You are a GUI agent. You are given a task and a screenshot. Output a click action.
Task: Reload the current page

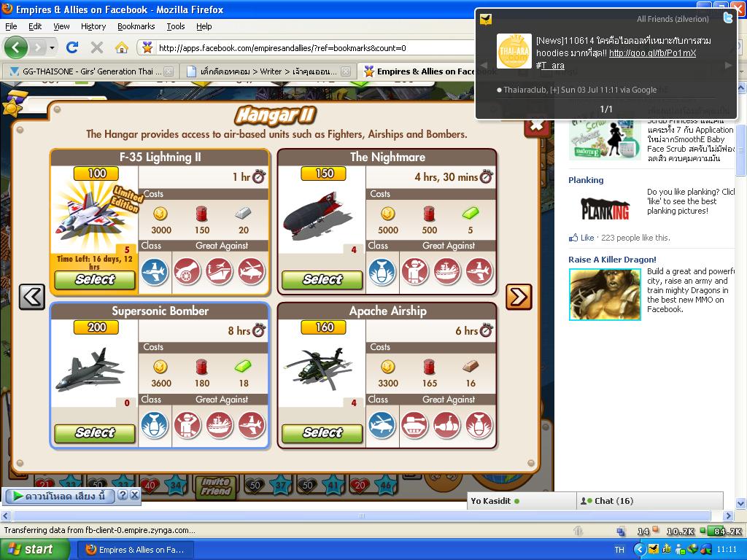[x=72, y=47]
